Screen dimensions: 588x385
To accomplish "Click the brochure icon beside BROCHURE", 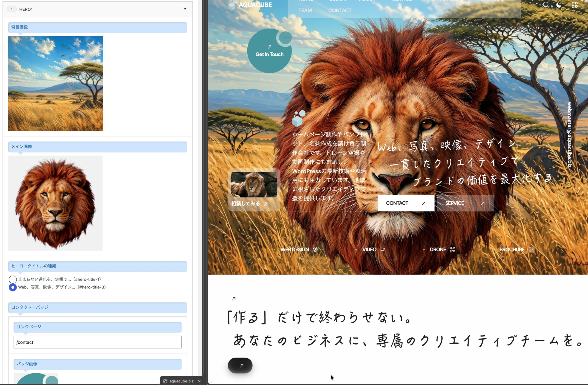I will click(x=531, y=249).
